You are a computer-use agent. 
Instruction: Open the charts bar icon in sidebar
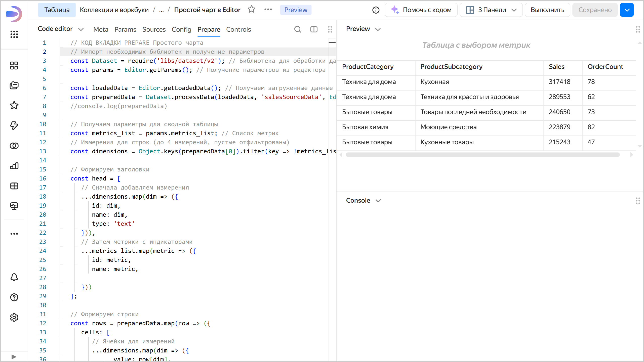coord(14,166)
